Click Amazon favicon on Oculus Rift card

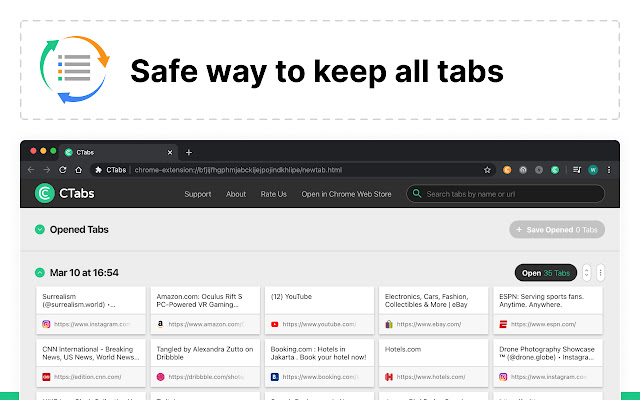pyautogui.click(x=160, y=324)
